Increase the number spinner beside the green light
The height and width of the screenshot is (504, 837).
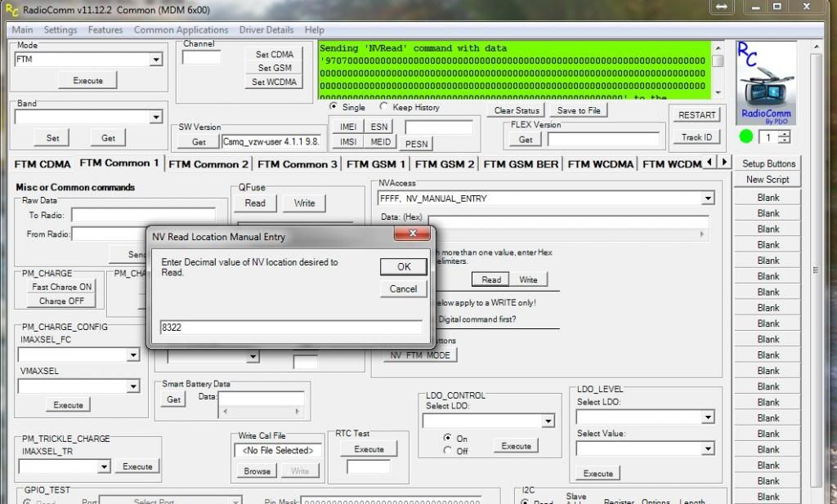tap(784, 134)
